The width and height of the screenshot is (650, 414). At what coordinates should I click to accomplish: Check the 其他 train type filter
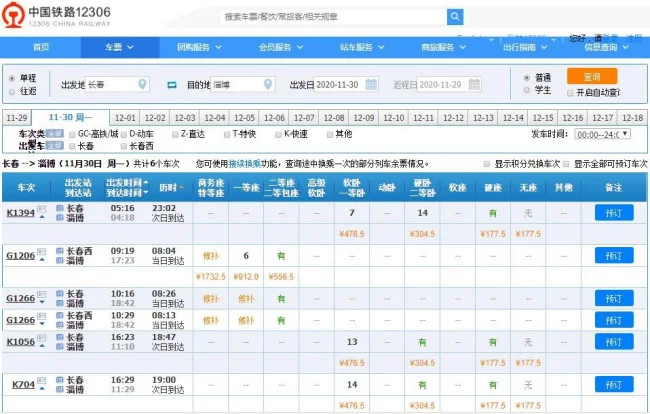330,134
